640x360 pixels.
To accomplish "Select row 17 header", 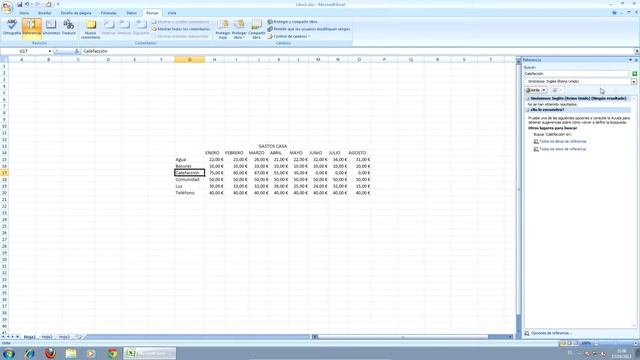I will [4, 173].
